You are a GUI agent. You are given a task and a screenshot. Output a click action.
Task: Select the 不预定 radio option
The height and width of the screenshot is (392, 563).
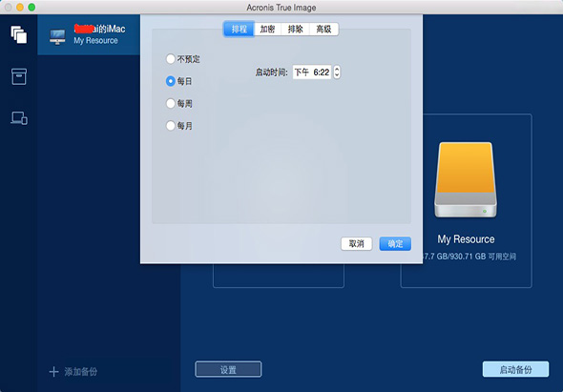pos(171,59)
